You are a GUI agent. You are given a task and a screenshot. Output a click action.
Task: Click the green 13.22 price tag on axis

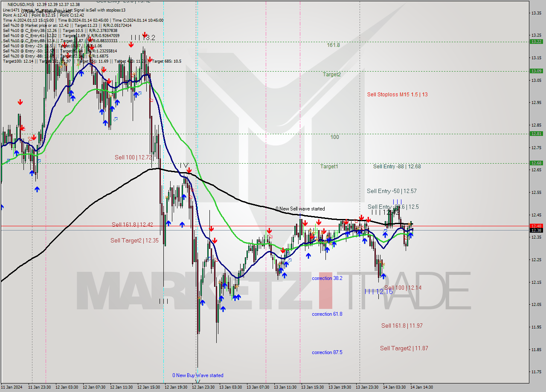(536, 41)
